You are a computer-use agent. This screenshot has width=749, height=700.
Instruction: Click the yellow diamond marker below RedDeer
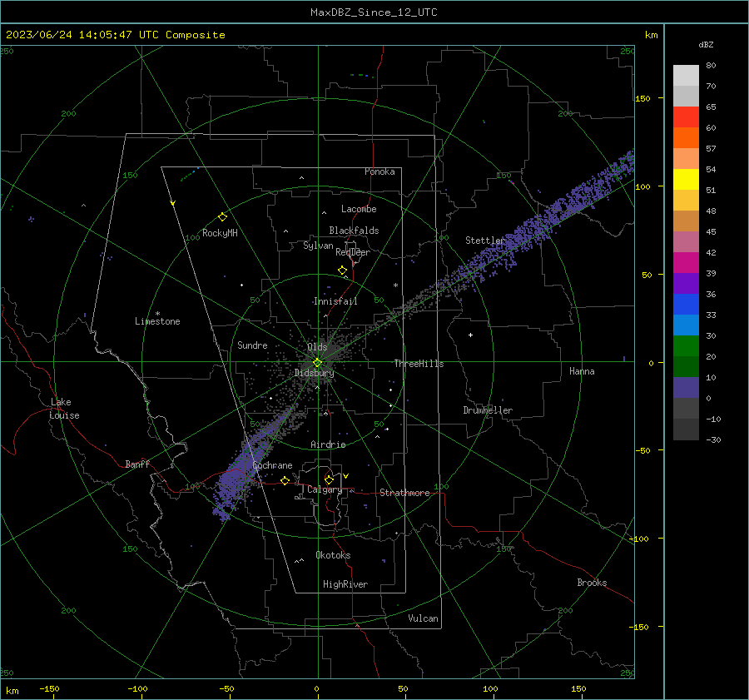point(342,271)
